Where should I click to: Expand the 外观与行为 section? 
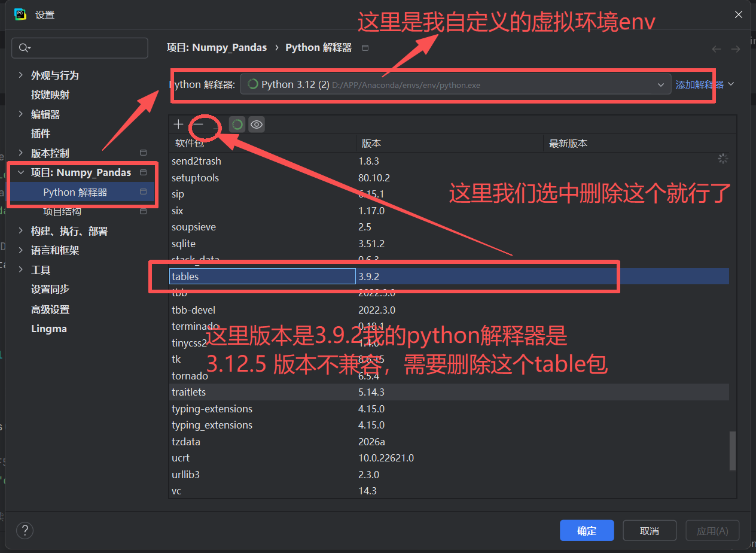(21, 75)
